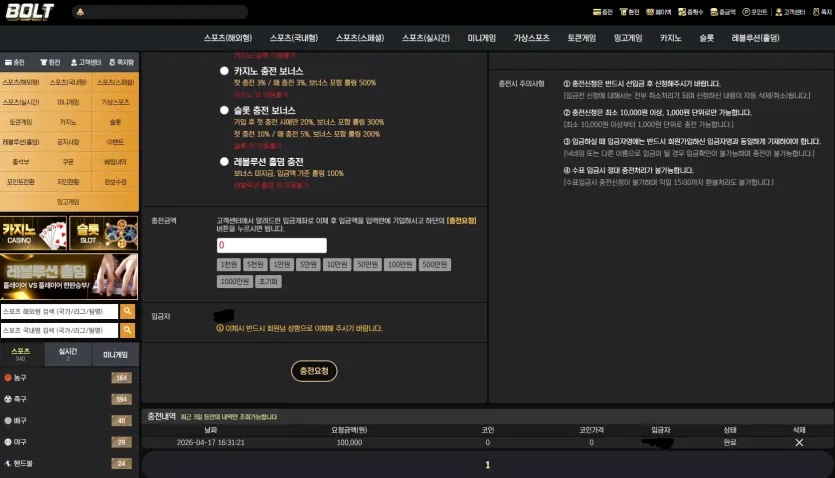Open 환전 in the left sidebar top bar
This screenshot has height=478, width=835.
tap(51, 62)
